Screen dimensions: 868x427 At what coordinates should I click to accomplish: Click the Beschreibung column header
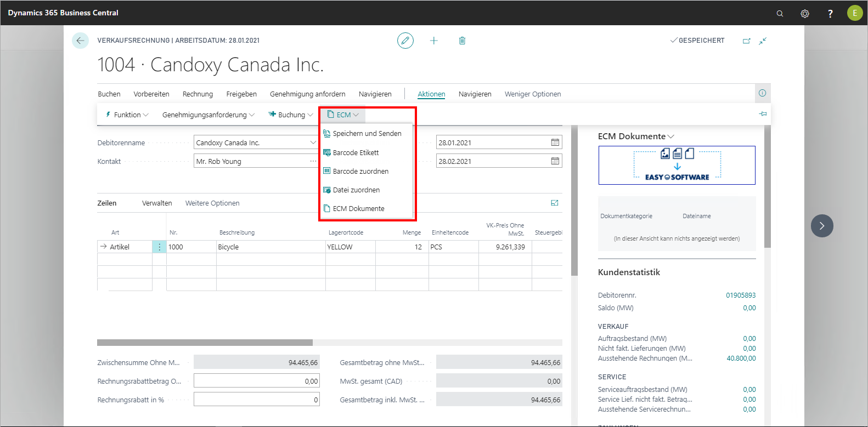pyautogui.click(x=237, y=232)
